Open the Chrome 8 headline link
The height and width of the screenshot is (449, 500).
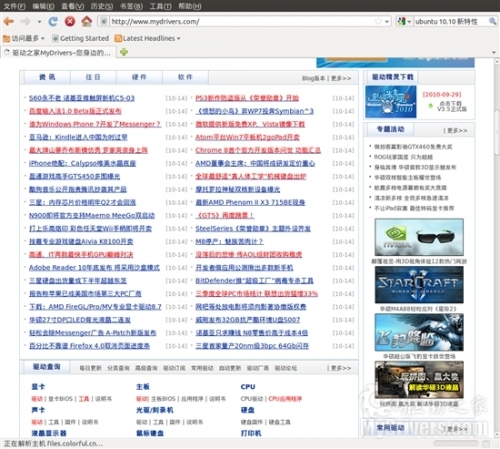click(x=258, y=150)
